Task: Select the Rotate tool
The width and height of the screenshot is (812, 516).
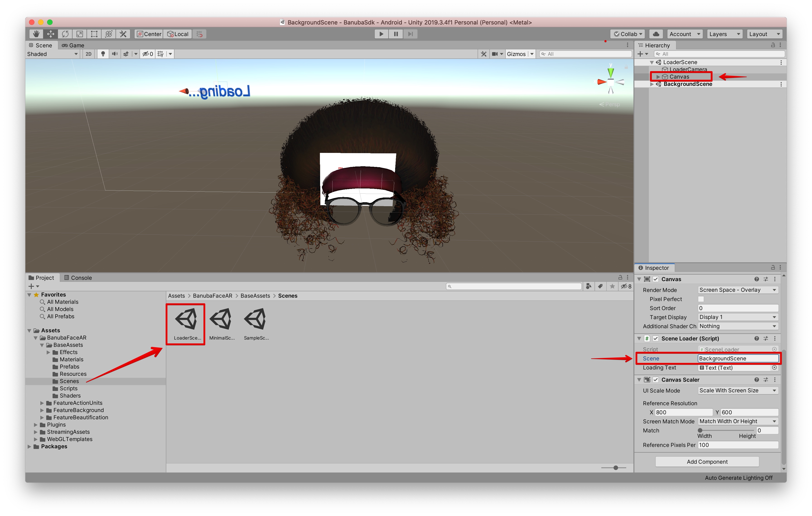Action: tap(65, 34)
